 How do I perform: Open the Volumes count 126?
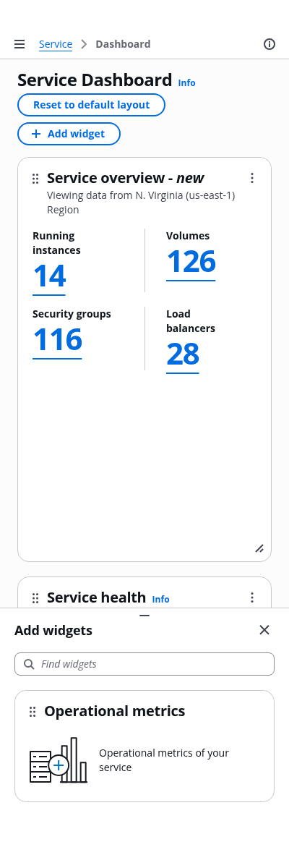click(x=191, y=262)
